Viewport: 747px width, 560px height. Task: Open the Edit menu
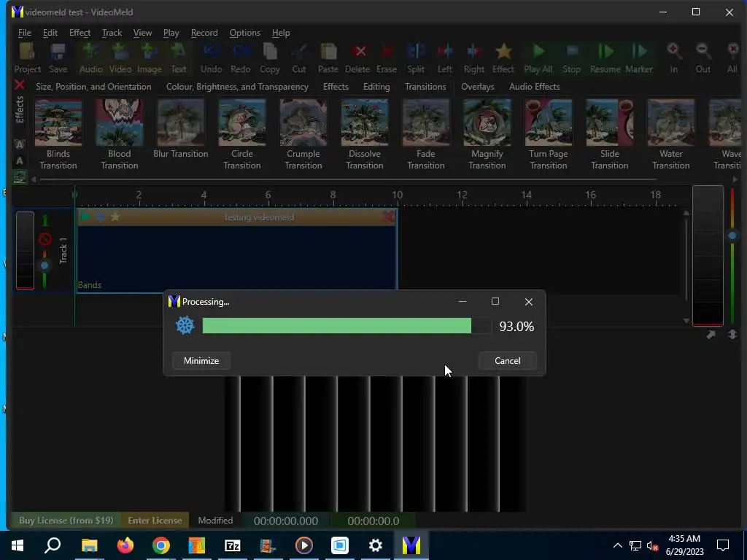50,32
